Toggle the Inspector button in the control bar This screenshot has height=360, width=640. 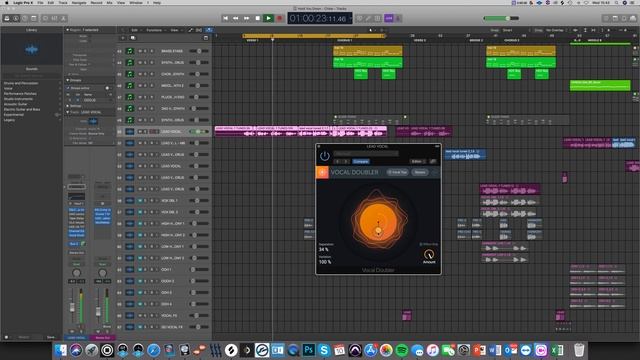pyautogui.click(x=16, y=18)
